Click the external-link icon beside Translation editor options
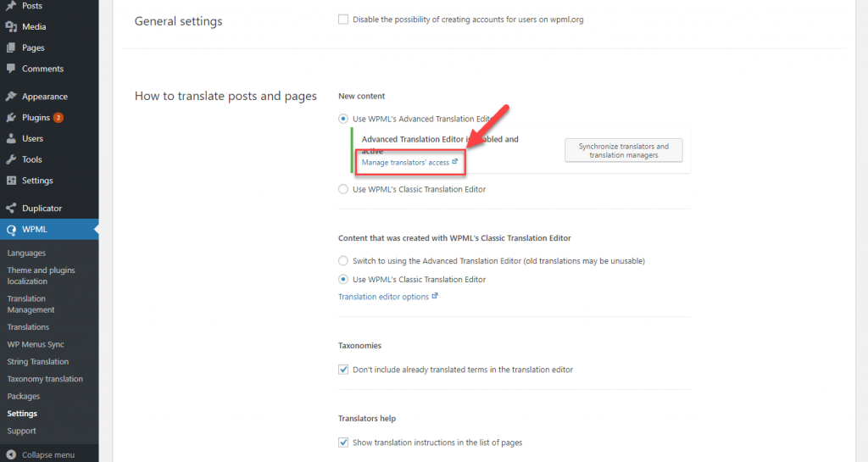Viewport: 868px width, 462px height. pos(435,296)
